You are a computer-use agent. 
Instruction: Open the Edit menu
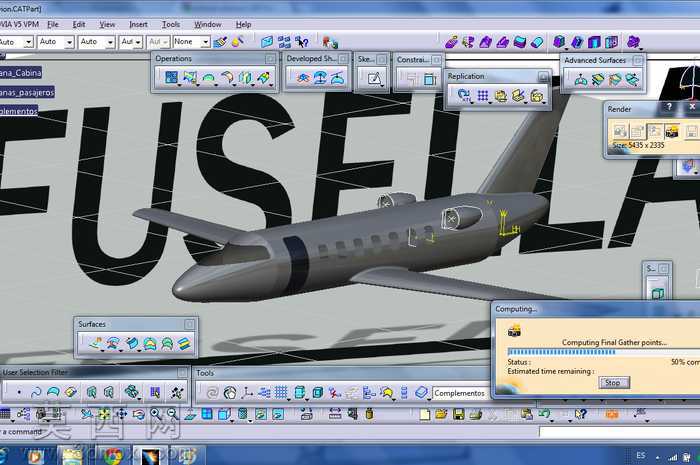[79, 25]
